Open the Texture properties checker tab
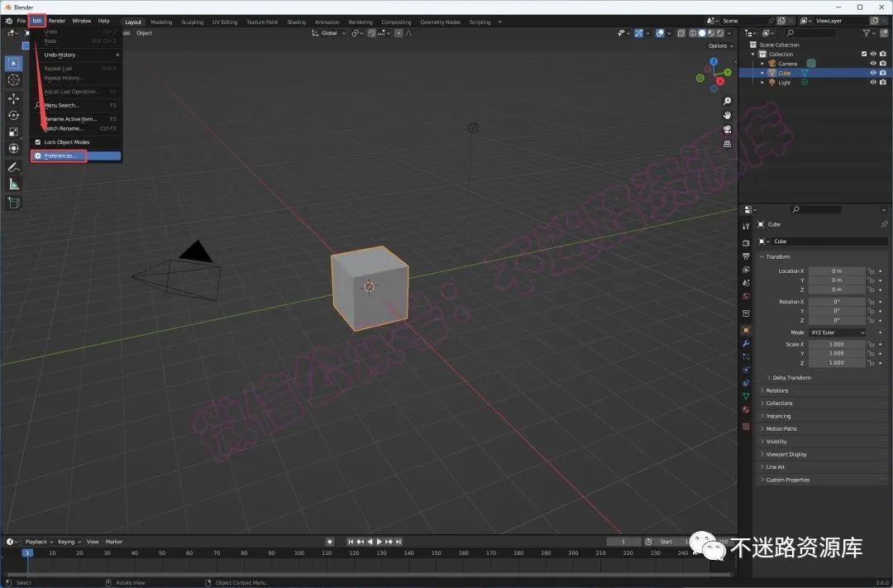The image size is (893, 588). (746, 426)
